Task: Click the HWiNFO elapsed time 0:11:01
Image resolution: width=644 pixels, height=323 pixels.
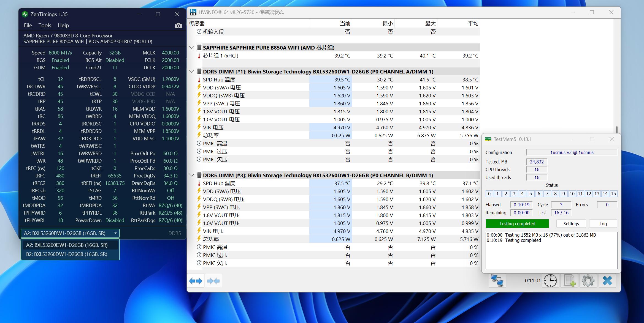Action: (x=533, y=281)
